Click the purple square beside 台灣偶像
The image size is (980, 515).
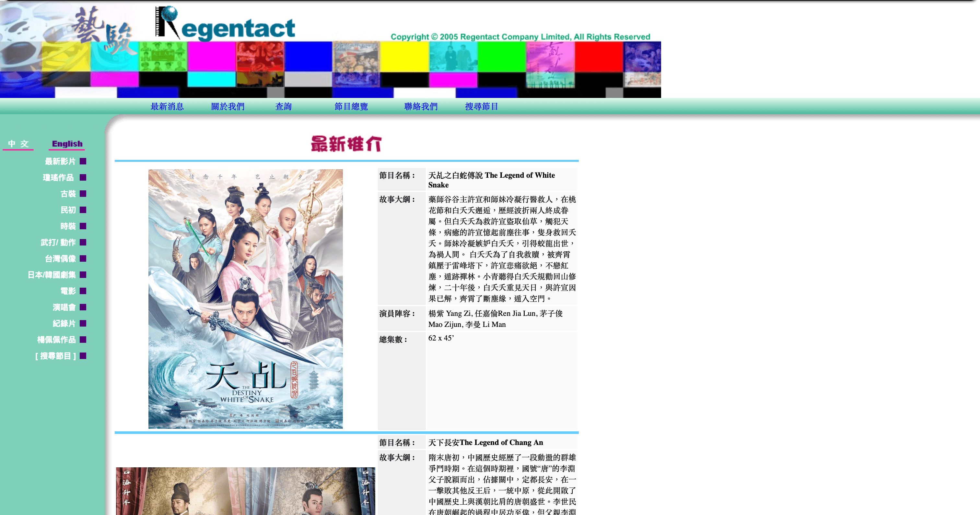83,258
